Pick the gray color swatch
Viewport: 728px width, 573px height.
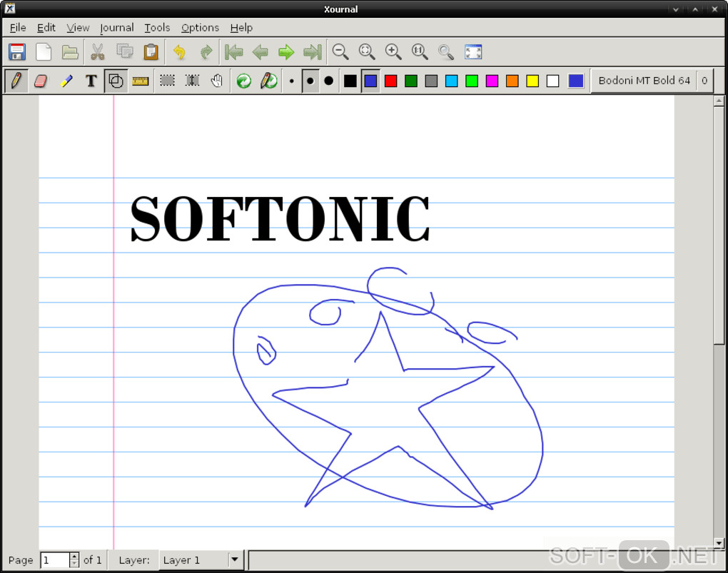pos(431,81)
